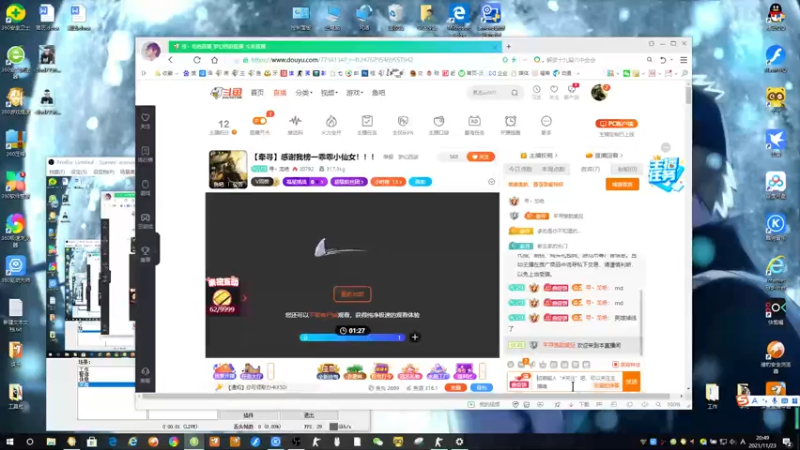Click the Douyu search magnifier icon
Image resolution: width=800 pixels, height=450 pixels.
515,93
